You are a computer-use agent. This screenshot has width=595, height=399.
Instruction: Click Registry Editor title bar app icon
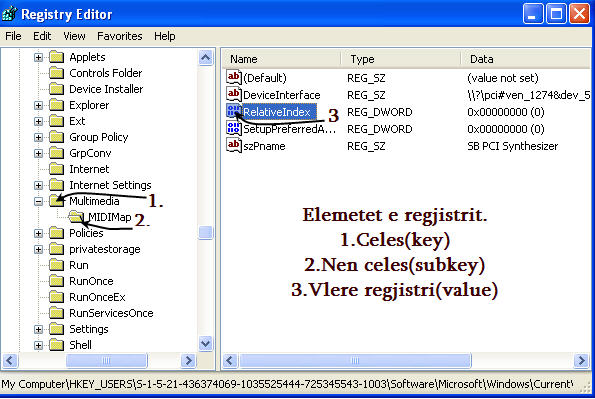(9, 14)
